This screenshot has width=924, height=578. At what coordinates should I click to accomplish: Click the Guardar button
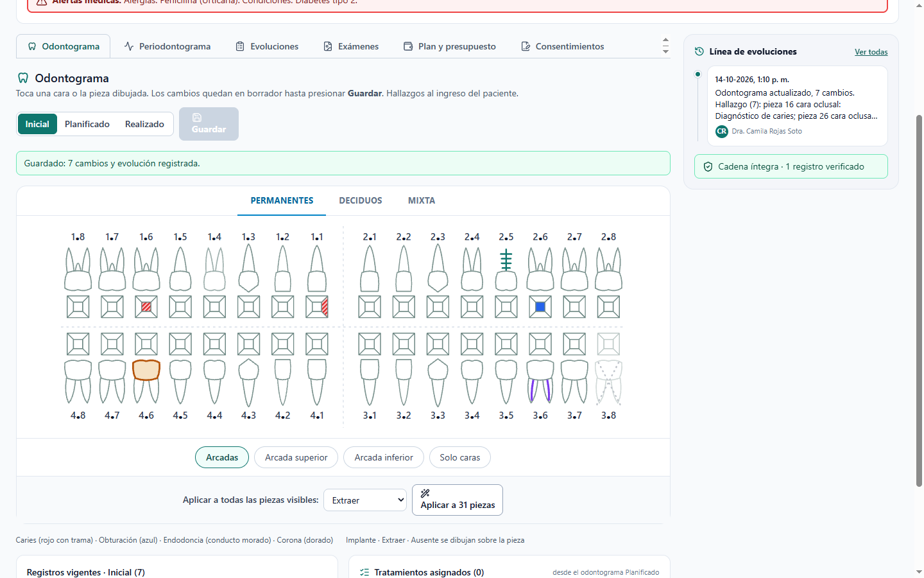(209, 124)
